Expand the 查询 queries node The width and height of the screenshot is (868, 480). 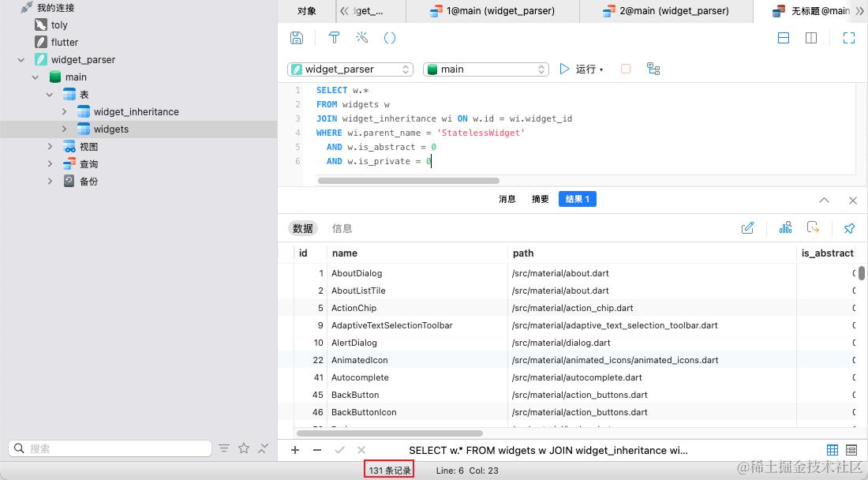click(x=50, y=164)
